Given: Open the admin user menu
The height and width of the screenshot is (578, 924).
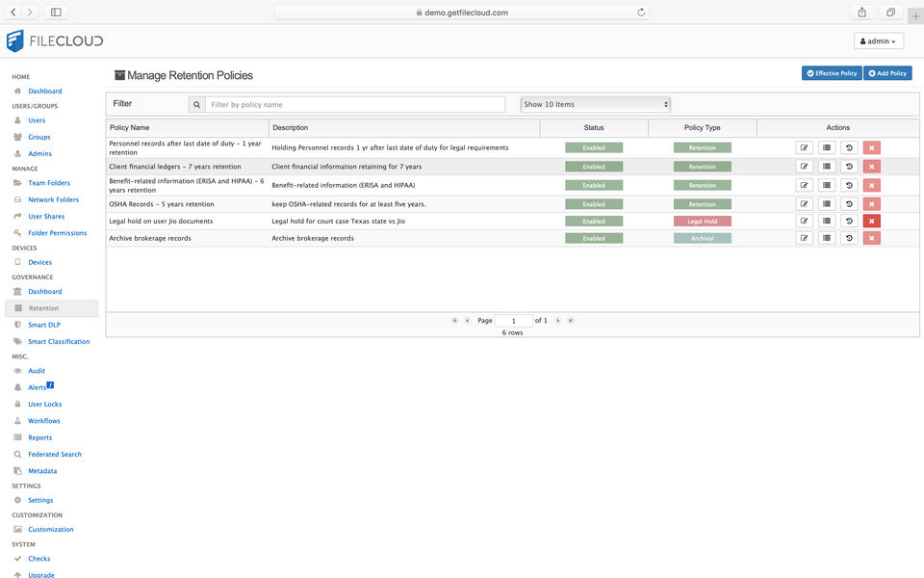Looking at the screenshot, I should pos(878,41).
